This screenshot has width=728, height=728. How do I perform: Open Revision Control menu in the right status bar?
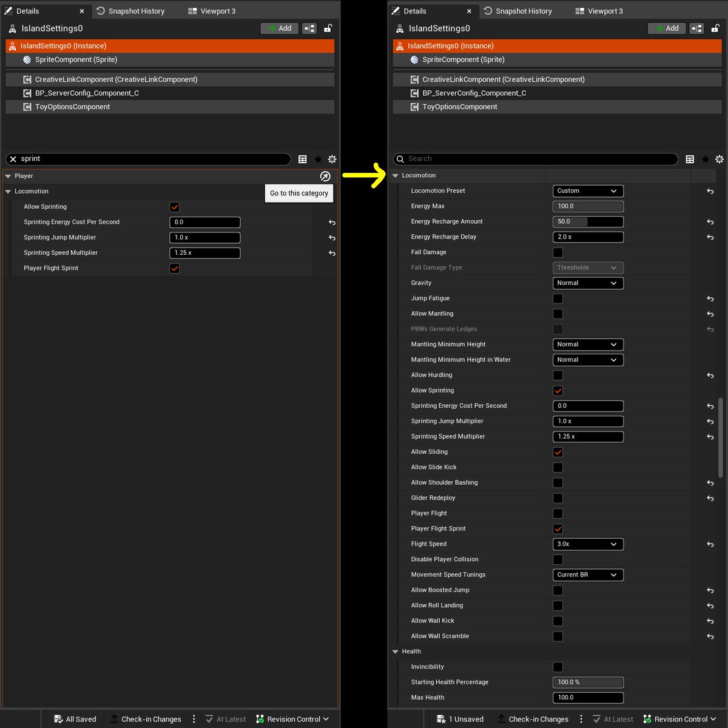coord(680,720)
